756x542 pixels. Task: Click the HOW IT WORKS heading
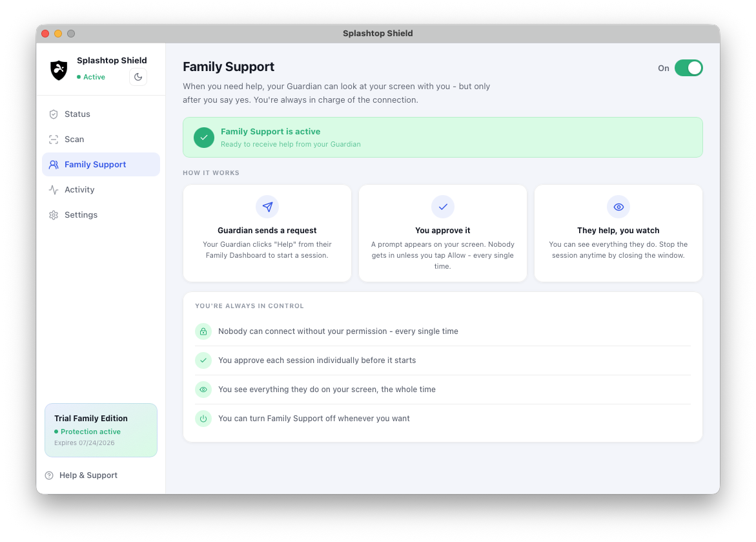tap(211, 172)
